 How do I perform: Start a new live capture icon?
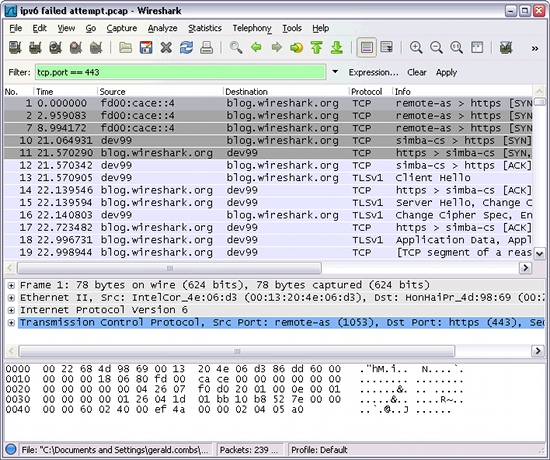click(x=55, y=47)
